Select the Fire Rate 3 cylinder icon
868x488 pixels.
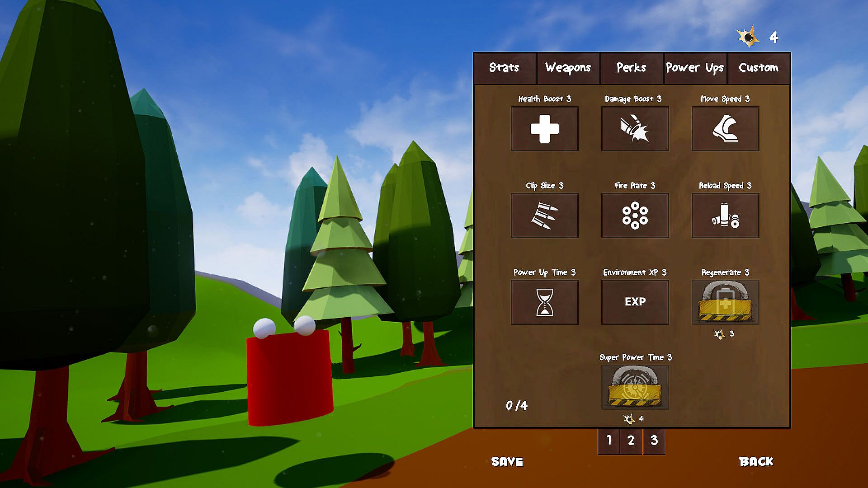(635, 216)
